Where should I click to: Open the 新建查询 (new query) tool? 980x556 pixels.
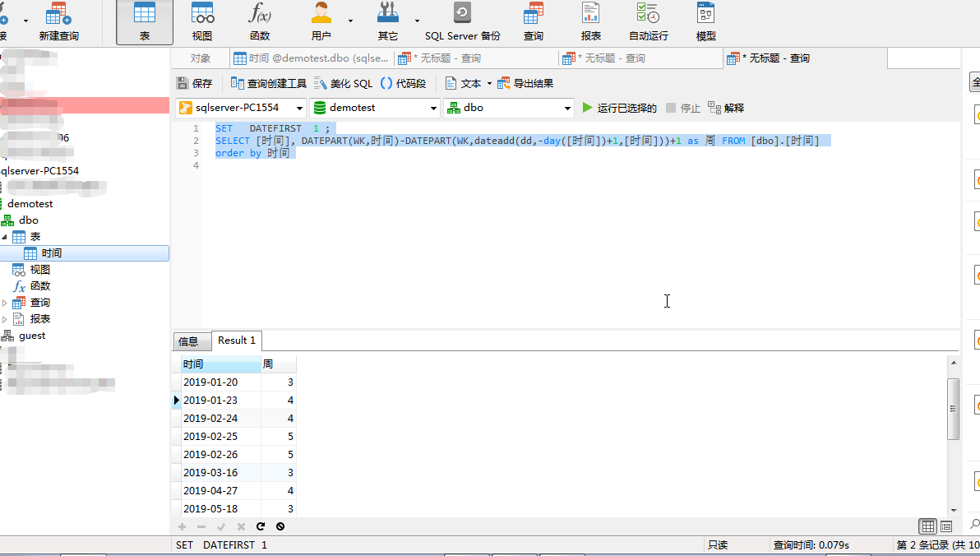[x=58, y=22]
